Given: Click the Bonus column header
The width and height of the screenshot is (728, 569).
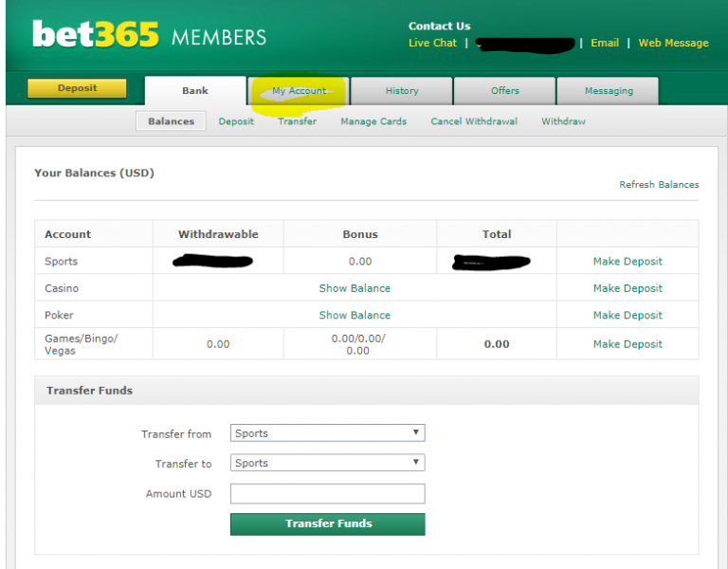Looking at the screenshot, I should click(x=360, y=234).
